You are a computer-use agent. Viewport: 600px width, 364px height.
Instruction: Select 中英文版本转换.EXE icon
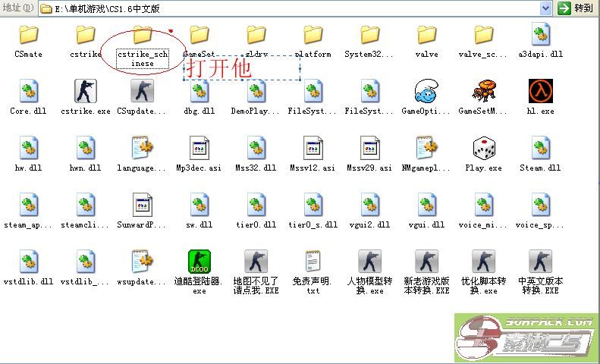pos(541,262)
